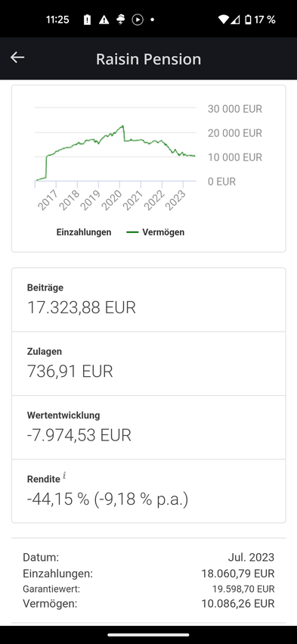The width and height of the screenshot is (297, 644).
Task: Toggle the Einzahlungen chart legend
Action: 84,232
